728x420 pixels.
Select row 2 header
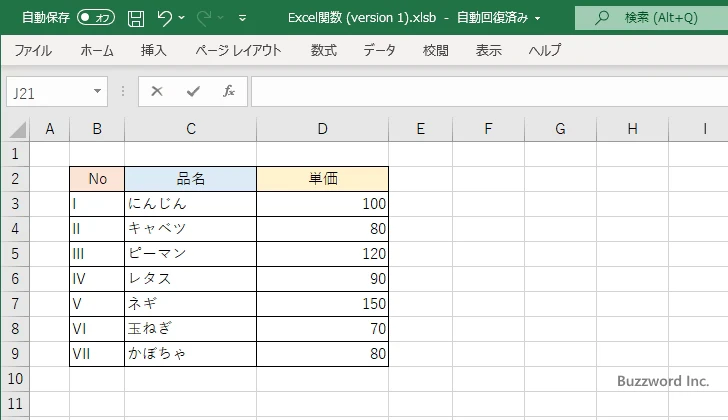pos(15,179)
